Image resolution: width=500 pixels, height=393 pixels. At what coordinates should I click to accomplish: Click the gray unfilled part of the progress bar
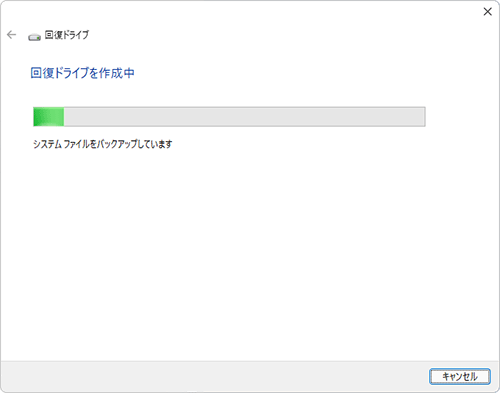[244, 117]
